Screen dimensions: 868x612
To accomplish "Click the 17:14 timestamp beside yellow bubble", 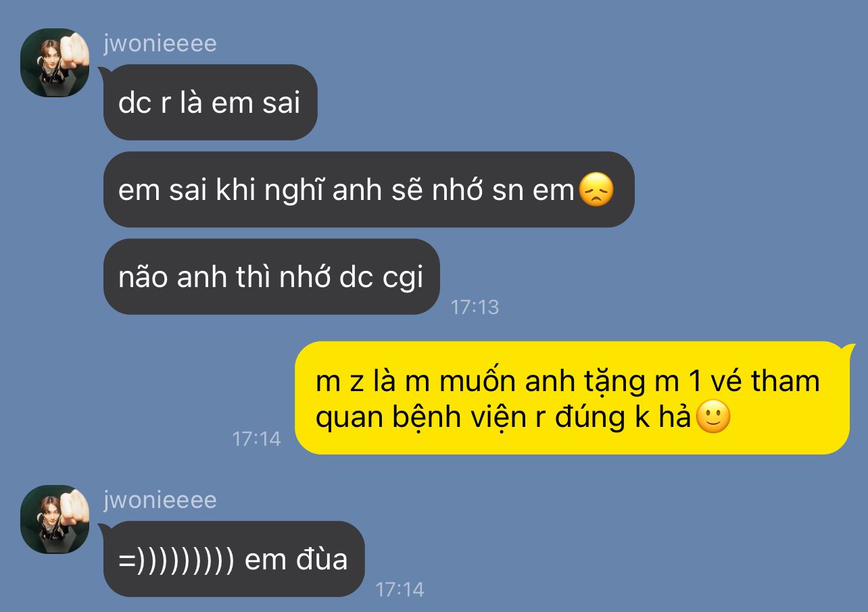I will tap(256, 439).
